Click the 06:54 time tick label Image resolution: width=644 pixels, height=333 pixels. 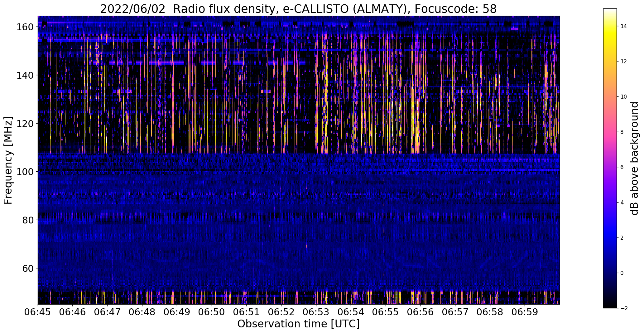[x=351, y=312]
